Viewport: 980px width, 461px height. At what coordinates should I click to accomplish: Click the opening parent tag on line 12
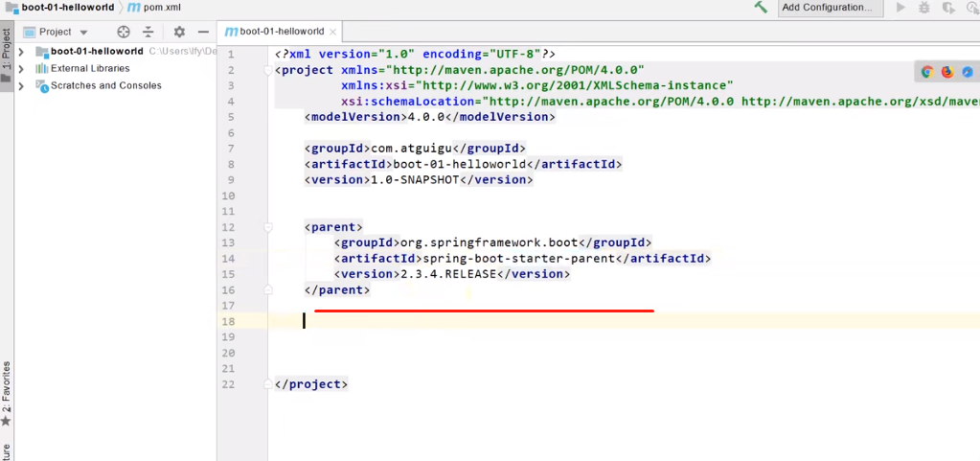pyautogui.click(x=333, y=227)
